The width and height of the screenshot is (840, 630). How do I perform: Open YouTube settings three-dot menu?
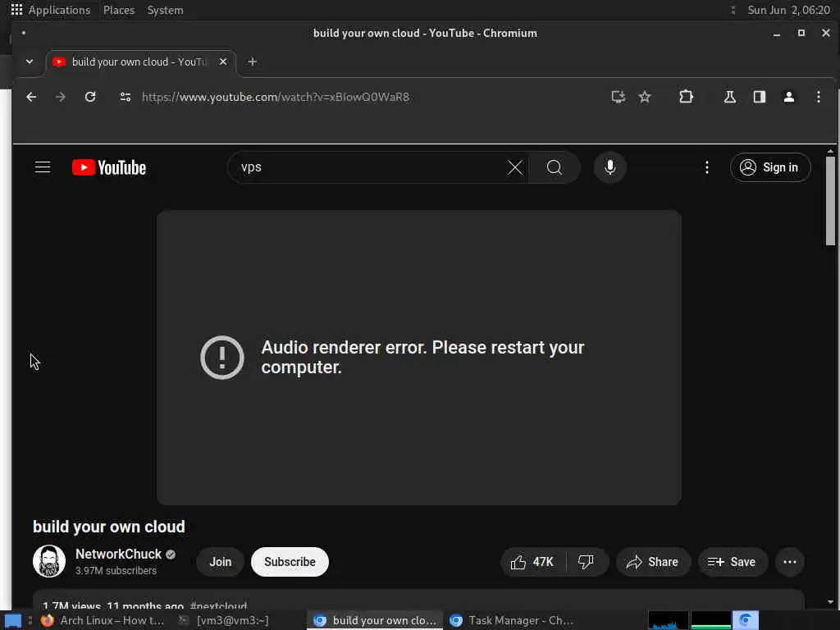pyautogui.click(x=706, y=167)
